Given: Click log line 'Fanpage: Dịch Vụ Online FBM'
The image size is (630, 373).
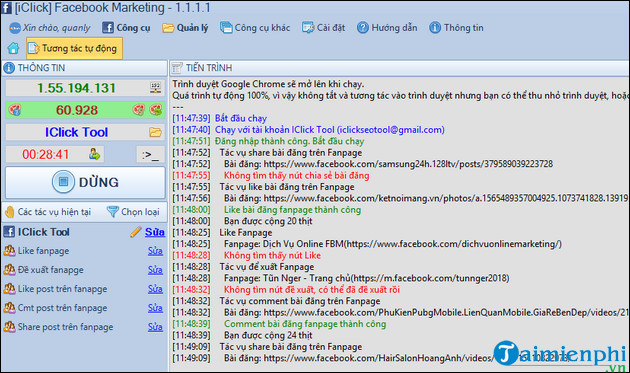Looking at the screenshot, I should (x=367, y=244).
